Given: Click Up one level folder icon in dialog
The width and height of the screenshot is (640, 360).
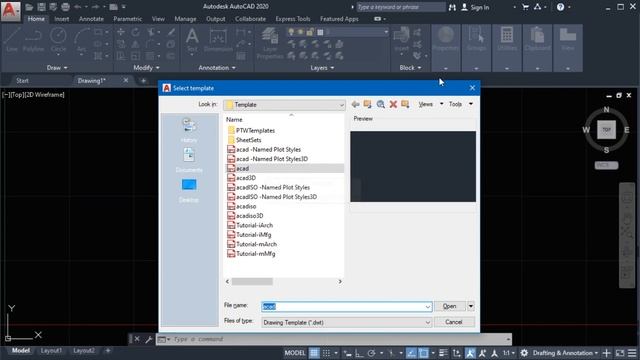Looking at the screenshot, I should 368,104.
